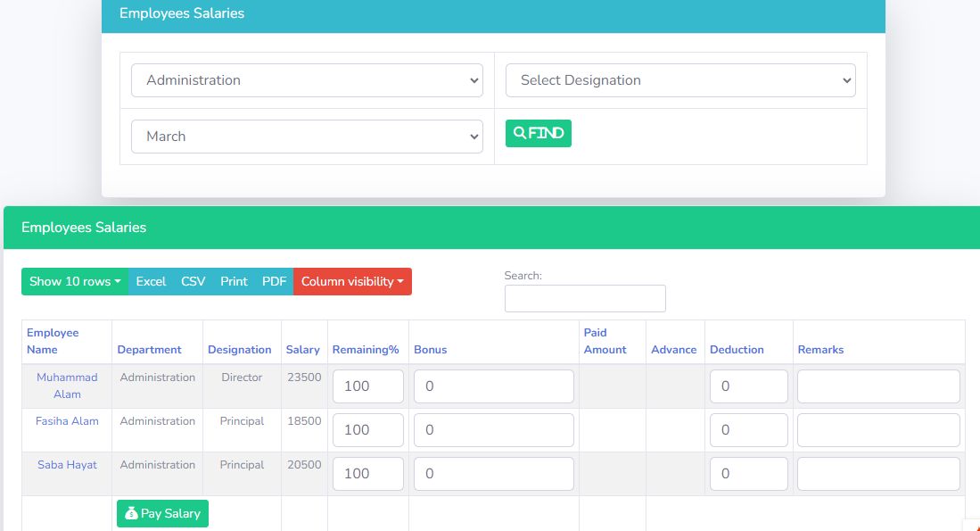
Task: Sort by Employee Name column header
Action: [x=53, y=341]
